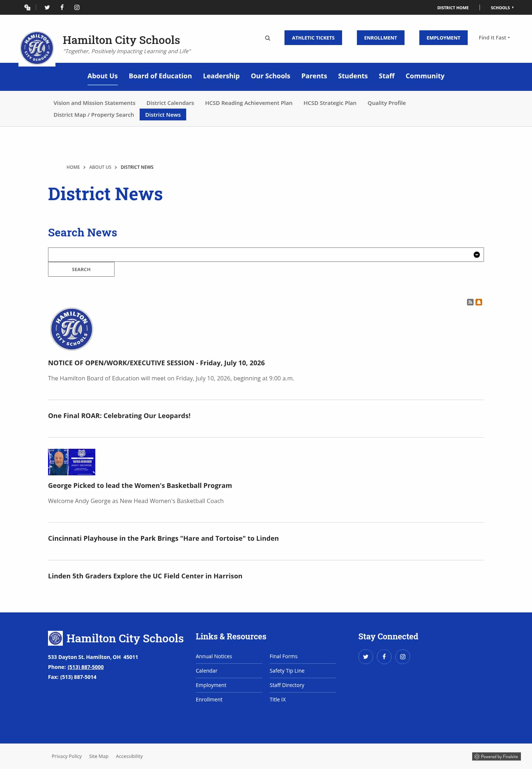Open One Final ROAR article

tap(119, 416)
